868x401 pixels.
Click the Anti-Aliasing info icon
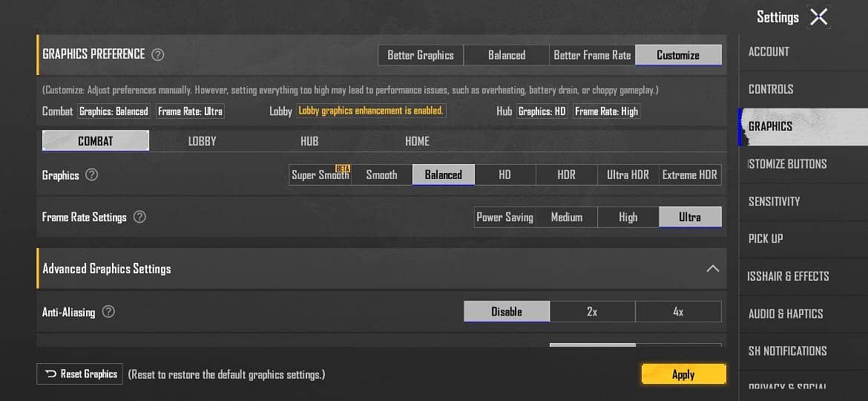coord(108,312)
